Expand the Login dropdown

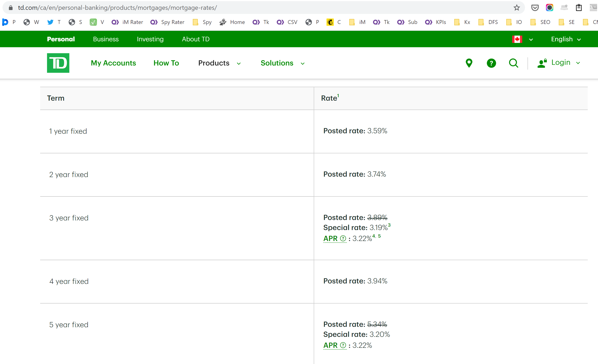(x=578, y=63)
